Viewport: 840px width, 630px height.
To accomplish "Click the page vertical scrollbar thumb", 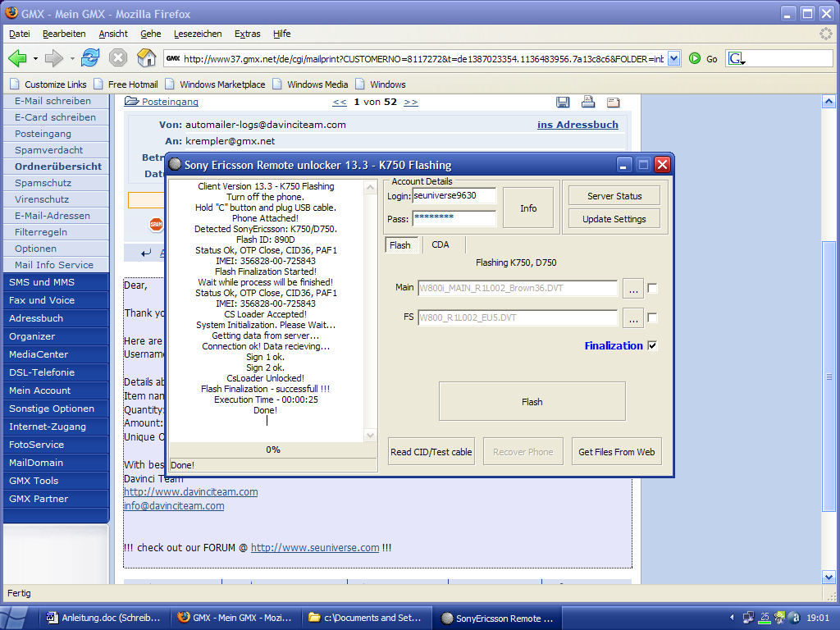I will 829,377.
